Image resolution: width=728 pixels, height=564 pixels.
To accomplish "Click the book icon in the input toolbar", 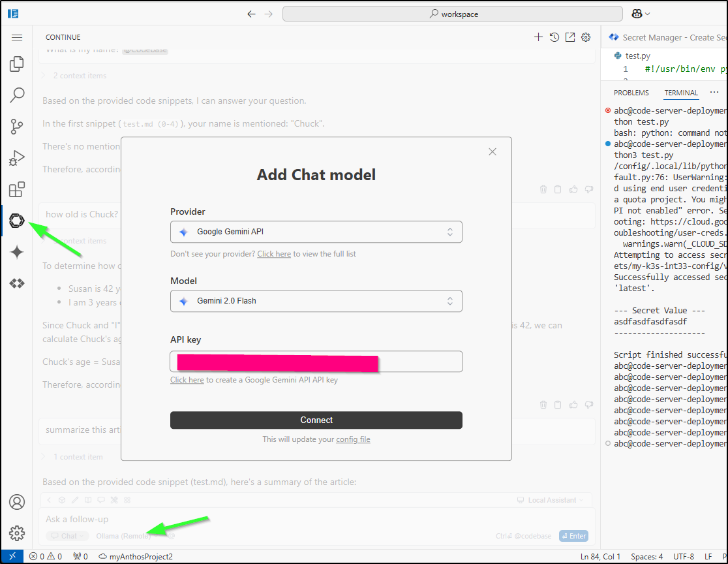I will click(88, 500).
